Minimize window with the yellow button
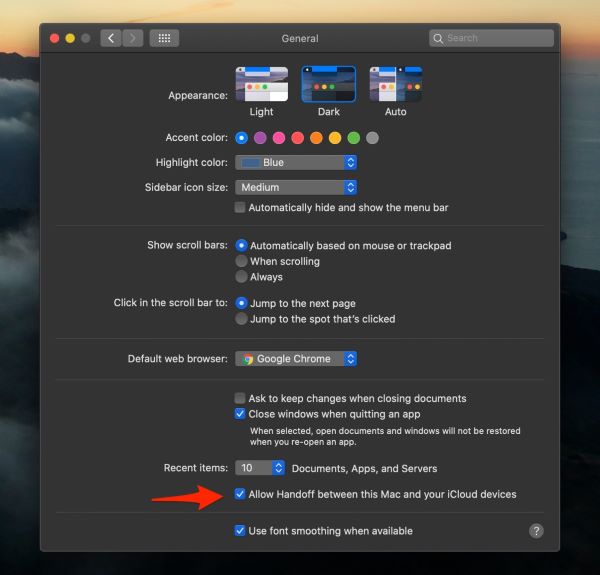600x575 pixels. click(70, 38)
